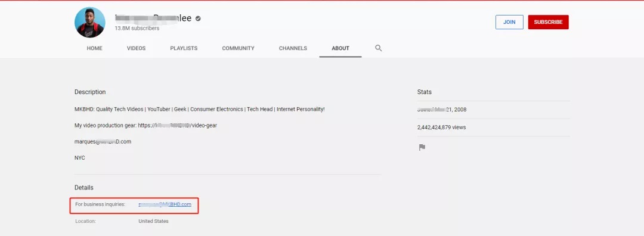The image size is (644, 236).
Task: Click the verified checkmark badge
Action: point(198,18)
